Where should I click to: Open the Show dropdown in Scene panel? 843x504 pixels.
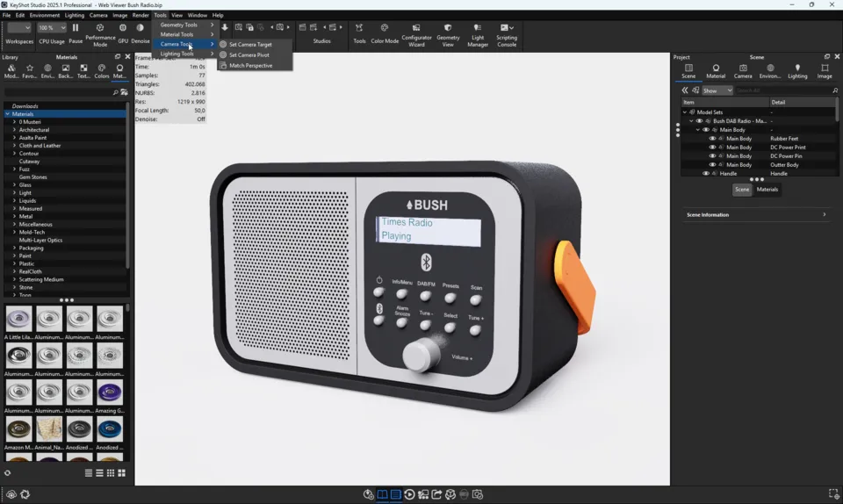[x=717, y=90]
